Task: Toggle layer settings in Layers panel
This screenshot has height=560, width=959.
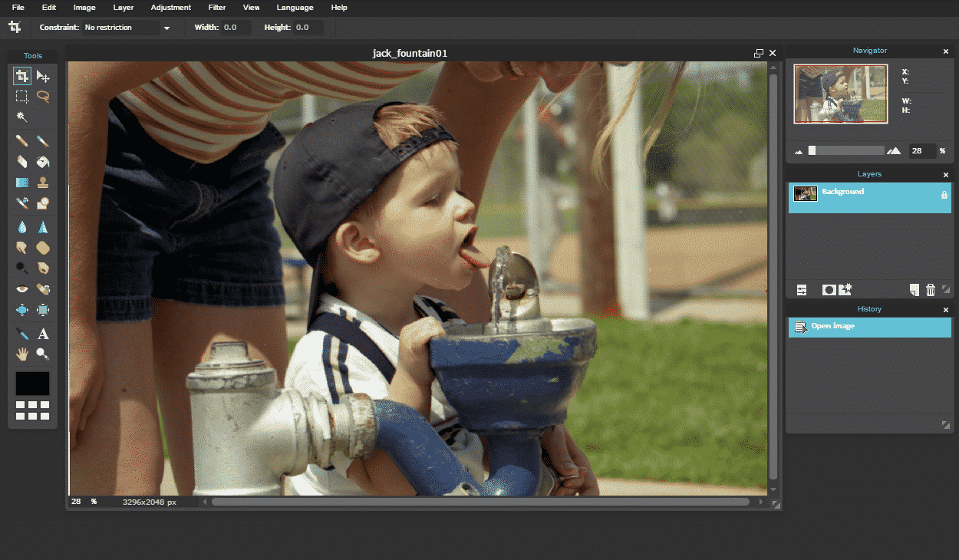Action: point(802,290)
